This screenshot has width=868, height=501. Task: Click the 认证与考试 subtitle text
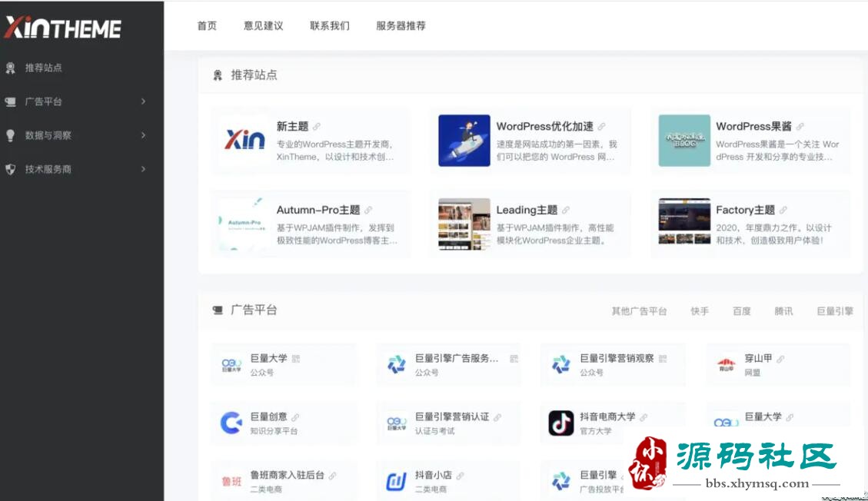[435, 431]
